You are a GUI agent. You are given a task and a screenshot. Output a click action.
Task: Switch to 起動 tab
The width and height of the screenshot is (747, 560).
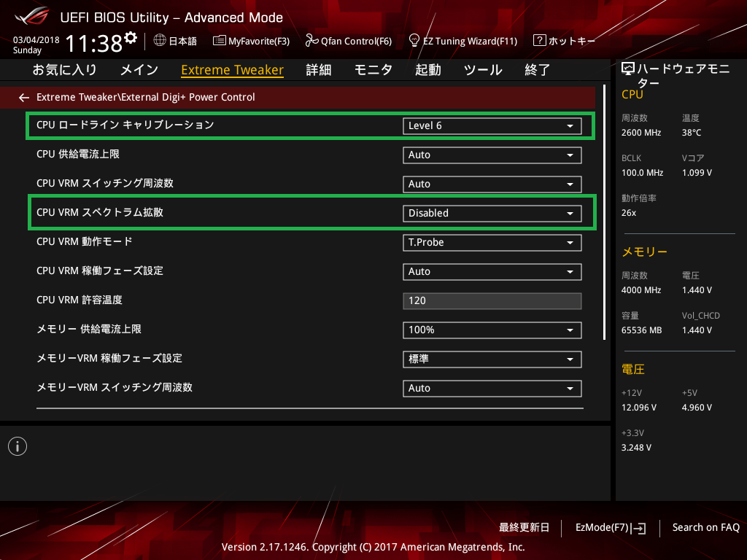point(427,70)
